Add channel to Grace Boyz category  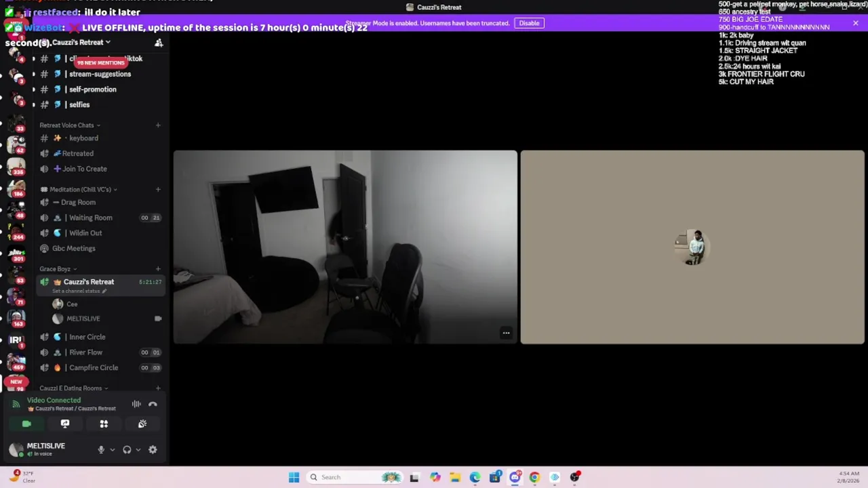(x=158, y=269)
